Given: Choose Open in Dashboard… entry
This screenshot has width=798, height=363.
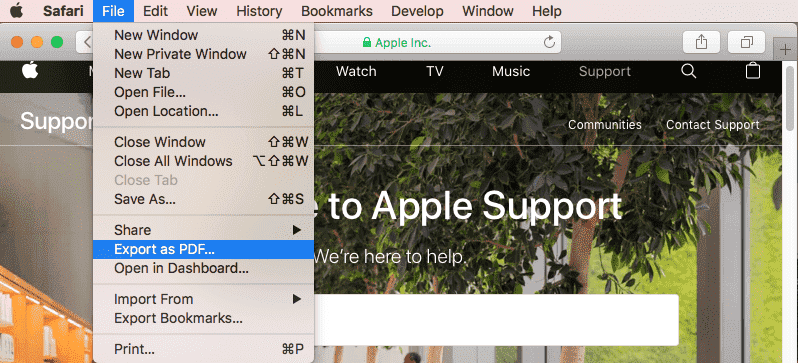Looking at the screenshot, I should pyautogui.click(x=203, y=268).
